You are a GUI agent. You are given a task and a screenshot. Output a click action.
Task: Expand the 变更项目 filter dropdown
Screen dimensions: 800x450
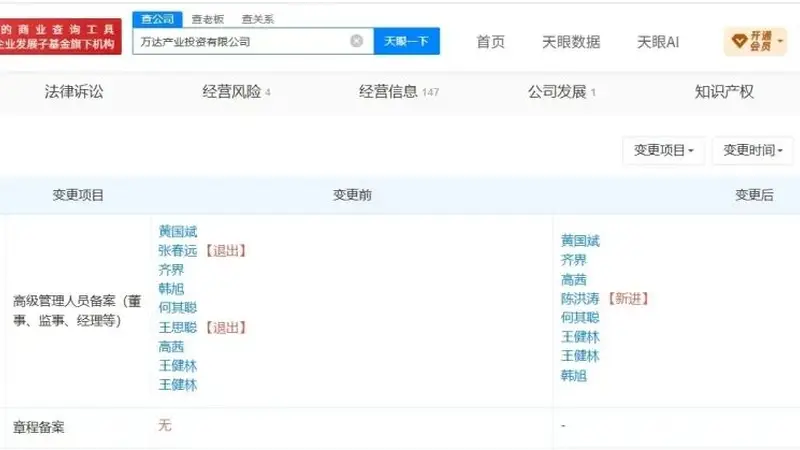(x=663, y=150)
